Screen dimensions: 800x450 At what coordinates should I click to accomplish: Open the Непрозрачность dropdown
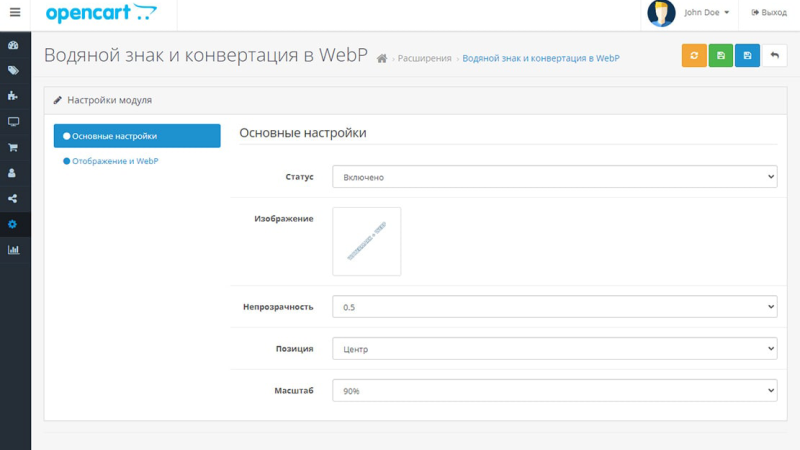coord(555,307)
